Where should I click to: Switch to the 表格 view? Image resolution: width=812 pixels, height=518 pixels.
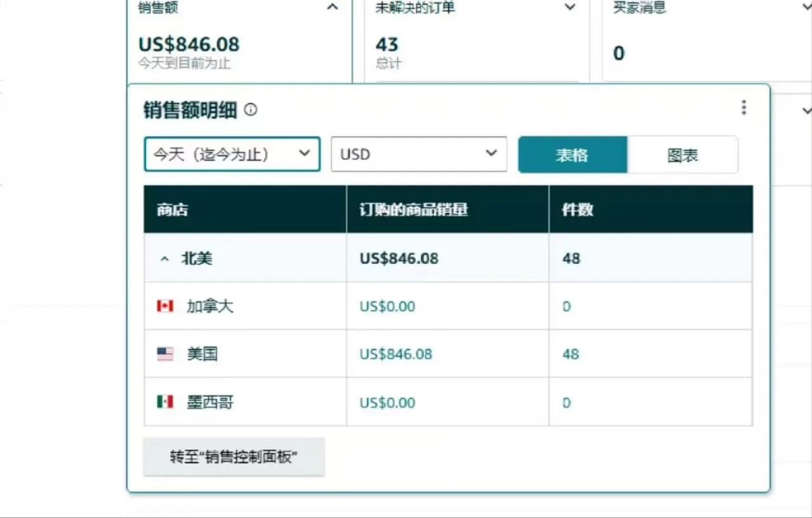coord(573,155)
